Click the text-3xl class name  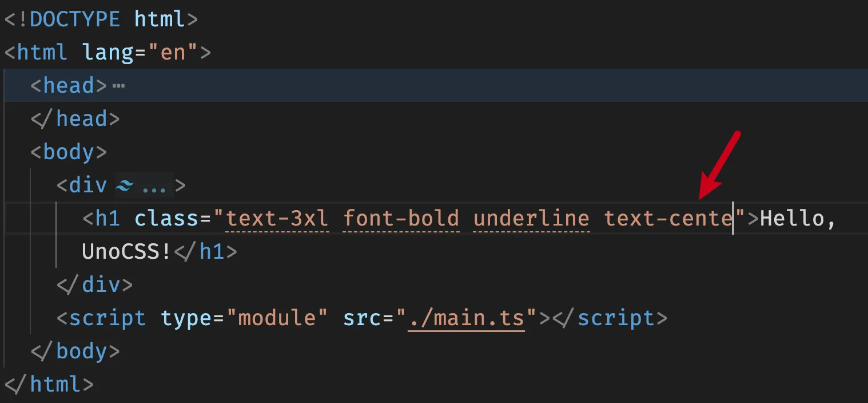point(277,219)
